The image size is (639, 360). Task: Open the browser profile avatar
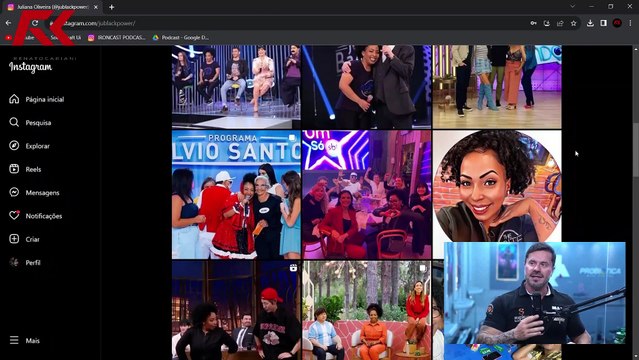click(x=617, y=23)
